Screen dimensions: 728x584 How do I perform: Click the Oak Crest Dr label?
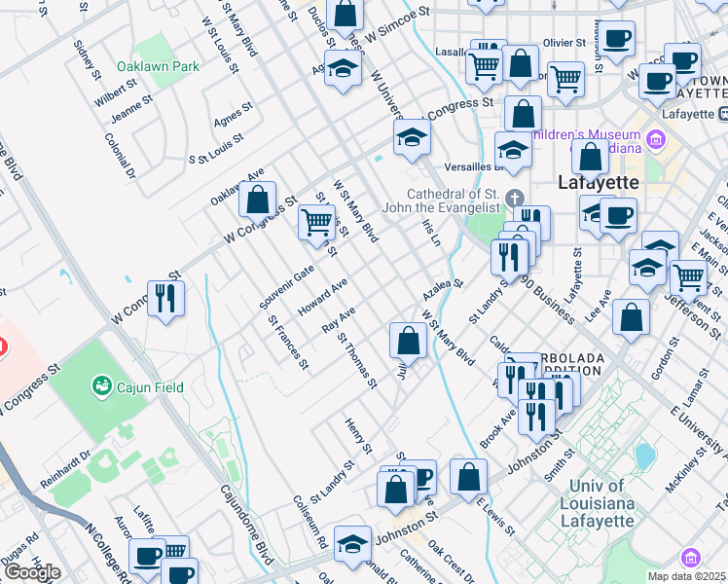click(x=451, y=562)
